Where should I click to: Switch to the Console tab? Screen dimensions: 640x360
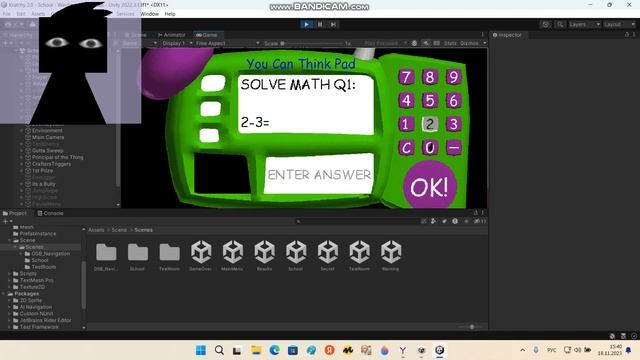click(x=51, y=213)
